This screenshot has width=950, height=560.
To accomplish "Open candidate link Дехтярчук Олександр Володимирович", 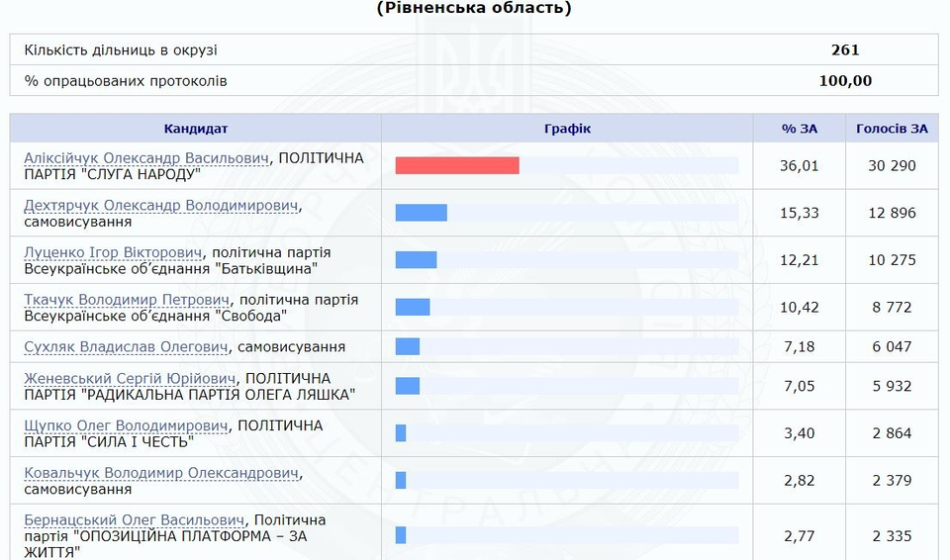I will pyautogui.click(x=161, y=205).
